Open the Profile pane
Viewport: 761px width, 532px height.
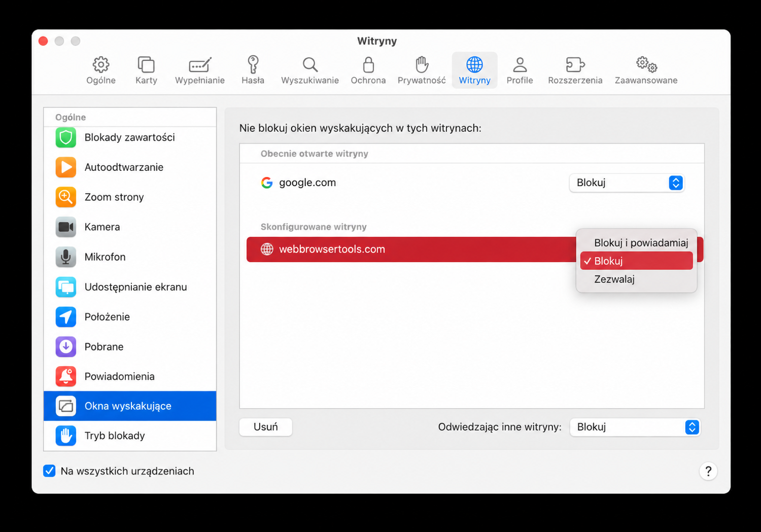tap(520, 70)
